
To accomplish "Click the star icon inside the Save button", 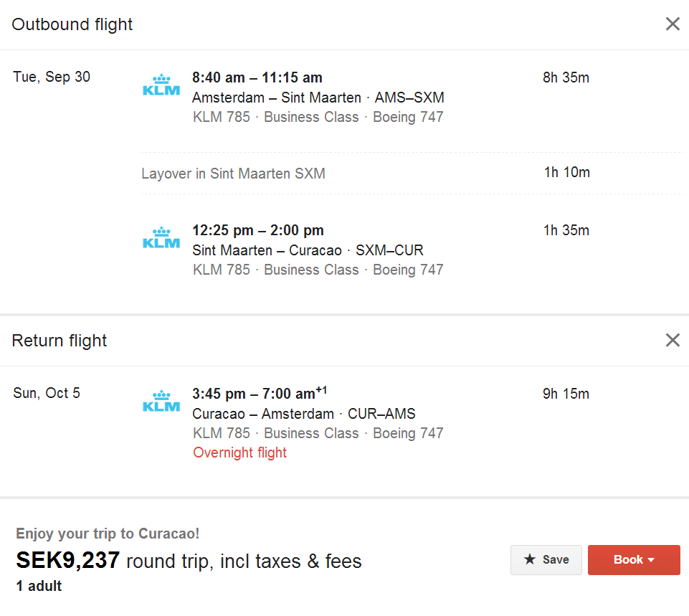I will click(529, 560).
